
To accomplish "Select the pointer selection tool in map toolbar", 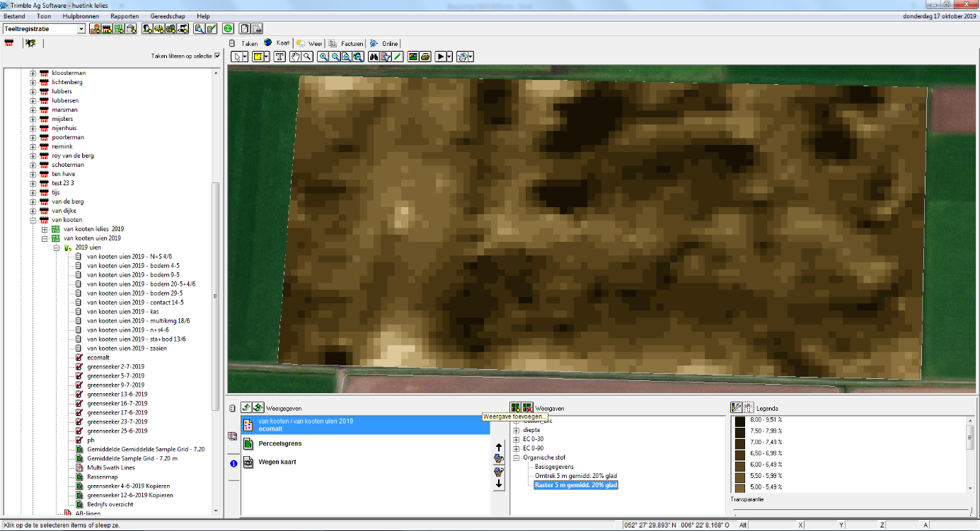I will point(237,57).
